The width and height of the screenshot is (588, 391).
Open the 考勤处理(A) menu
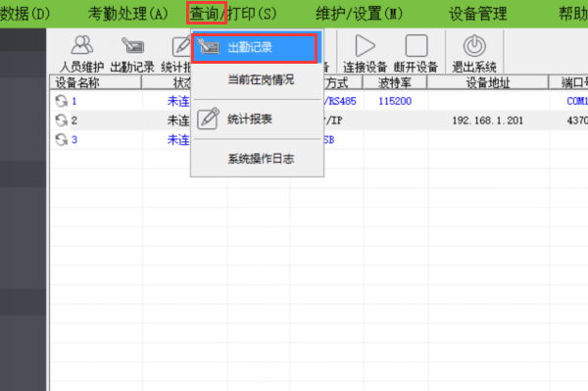(x=127, y=14)
